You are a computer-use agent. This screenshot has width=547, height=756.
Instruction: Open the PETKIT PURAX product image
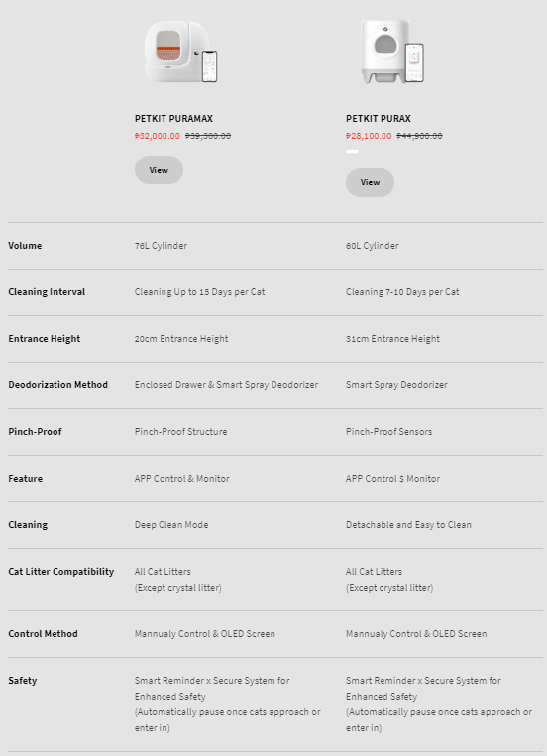[x=392, y=52]
